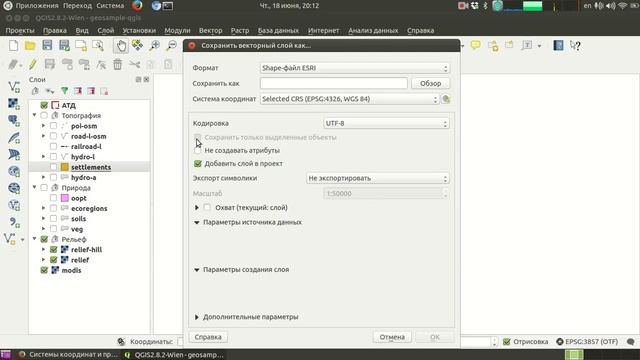Collapse 'Параметры источника данных' section
The width and height of the screenshot is (640, 360).
click(197, 222)
